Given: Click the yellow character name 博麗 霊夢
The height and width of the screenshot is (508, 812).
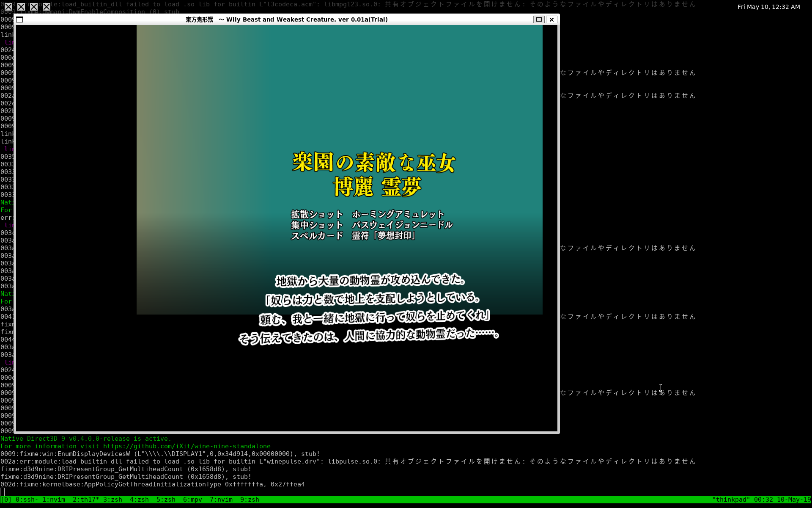Looking at the screenshot, I should click(377, 187).
